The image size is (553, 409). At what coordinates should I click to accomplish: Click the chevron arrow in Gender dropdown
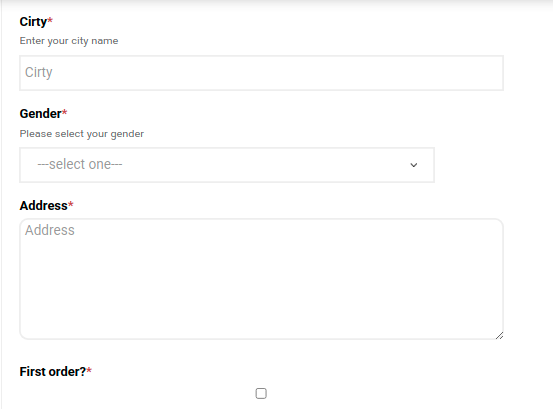point(414,165)
